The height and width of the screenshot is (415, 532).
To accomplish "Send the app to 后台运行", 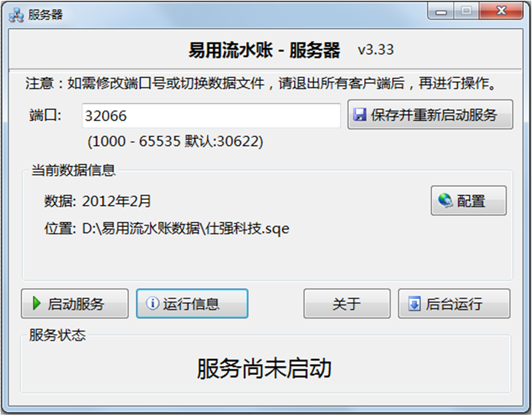I will [454, 303].
